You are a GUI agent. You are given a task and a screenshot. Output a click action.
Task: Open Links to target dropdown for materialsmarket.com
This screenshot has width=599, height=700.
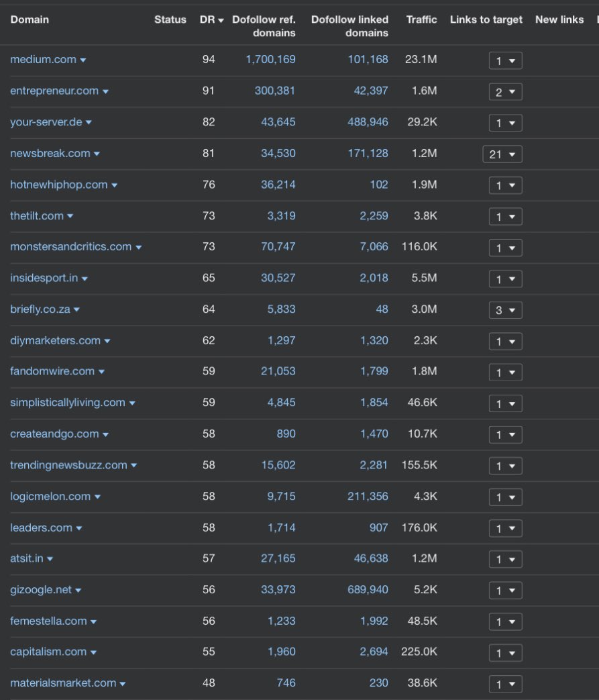click(x=506, y=684)
